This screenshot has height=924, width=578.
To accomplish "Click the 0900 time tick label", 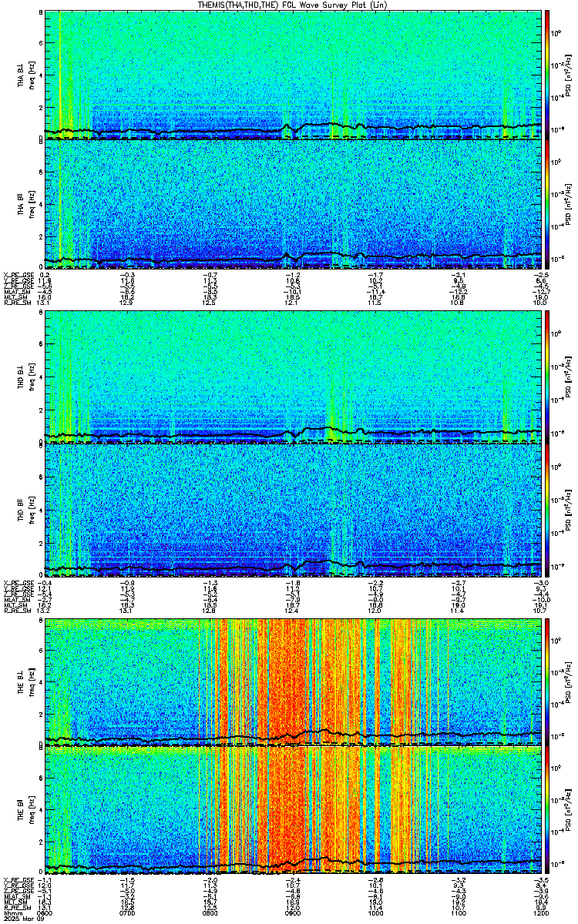I will coord(294,913).
